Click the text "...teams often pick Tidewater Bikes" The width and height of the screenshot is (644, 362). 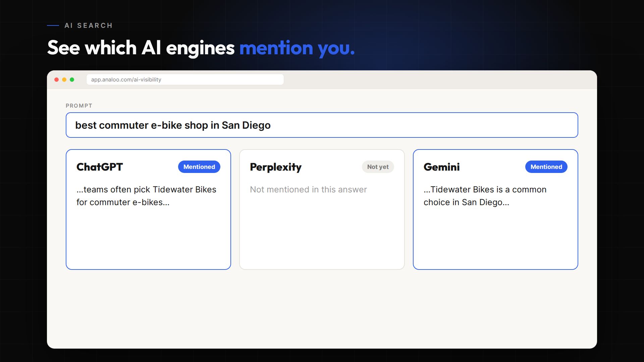(x=146, y=189)
